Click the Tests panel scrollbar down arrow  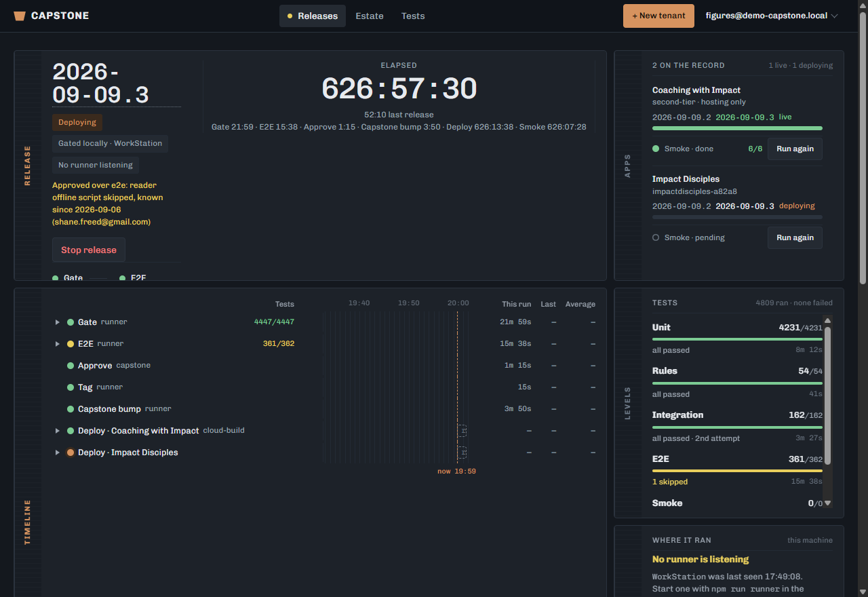point(827,503)
